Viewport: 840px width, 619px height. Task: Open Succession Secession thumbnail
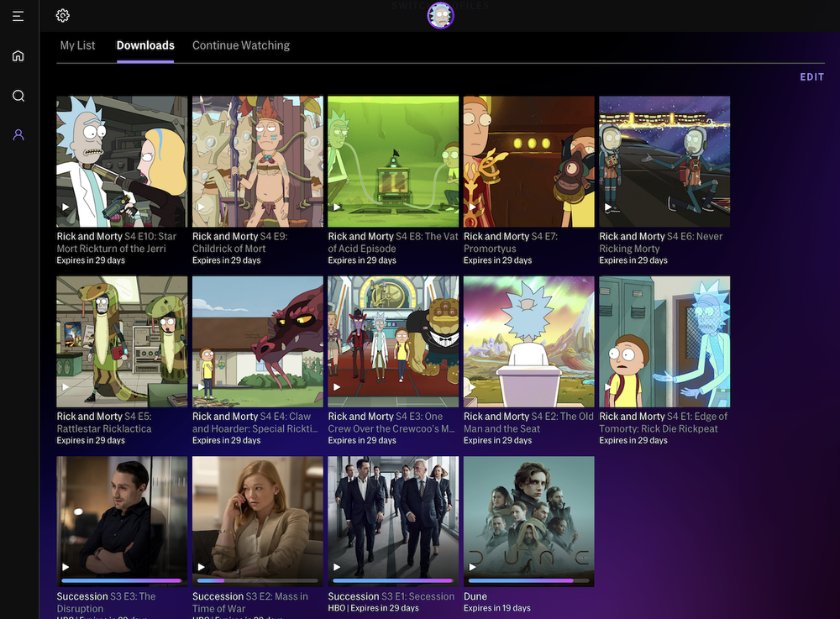click(393, 522)
